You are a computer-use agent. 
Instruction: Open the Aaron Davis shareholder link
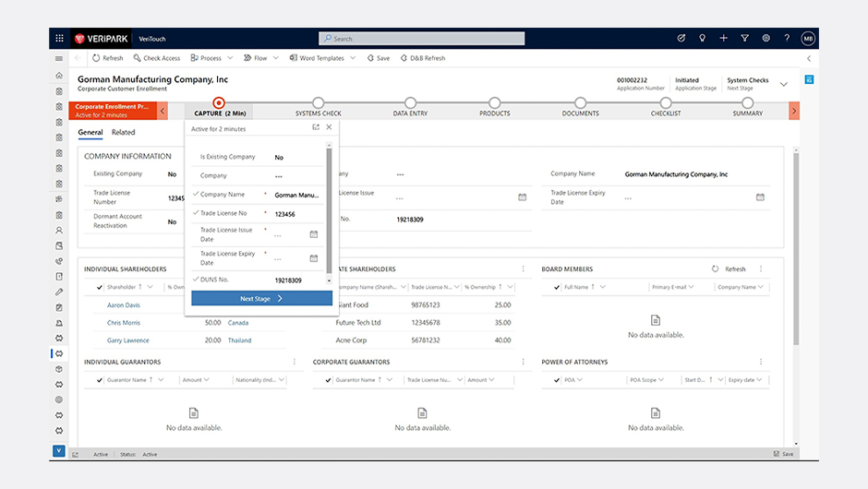[x=124, y=304]
